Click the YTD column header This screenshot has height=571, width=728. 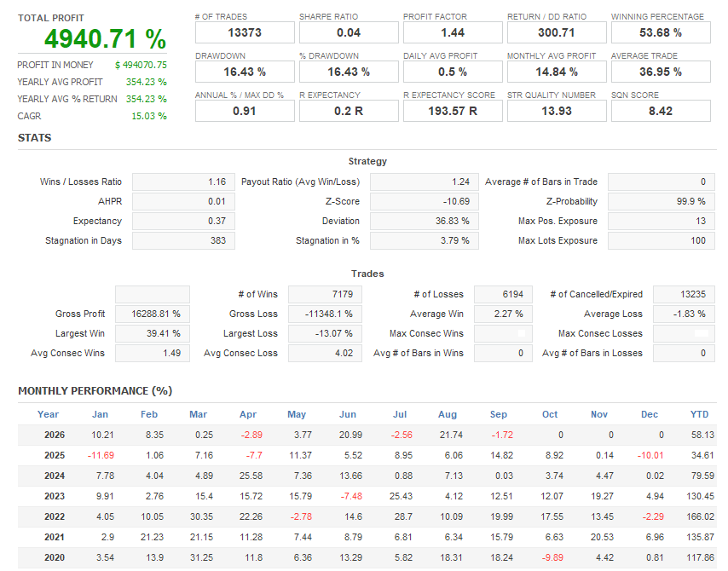pyautogui.click(x=699, y=414)
